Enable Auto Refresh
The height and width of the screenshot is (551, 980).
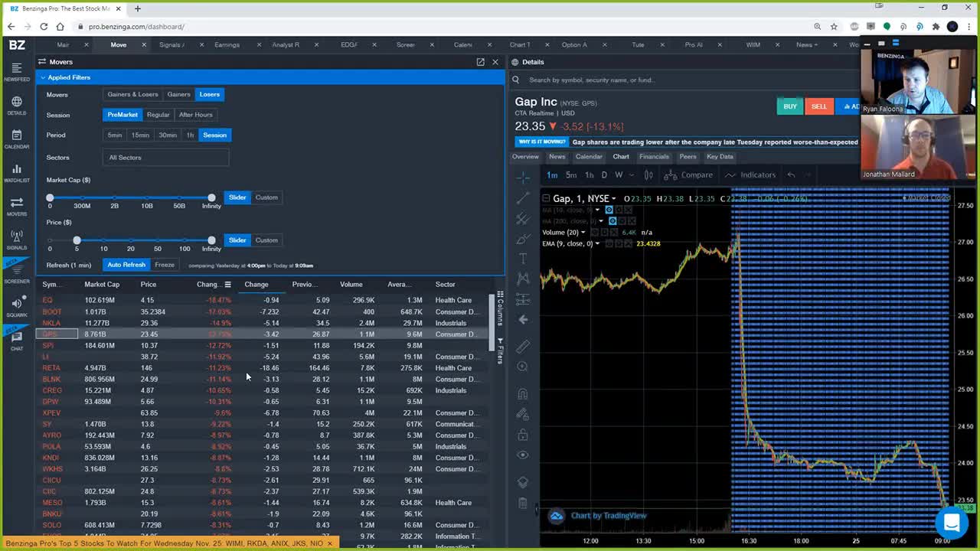[126, 265]
